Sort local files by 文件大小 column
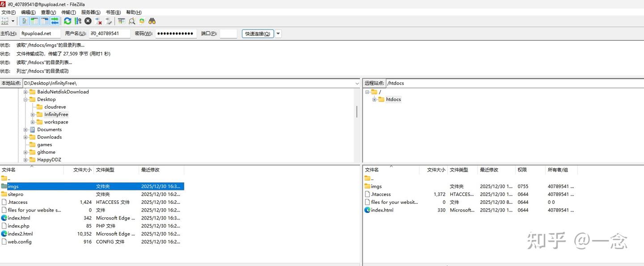Viewport: 644px width, 266px height. coord(82,170)
